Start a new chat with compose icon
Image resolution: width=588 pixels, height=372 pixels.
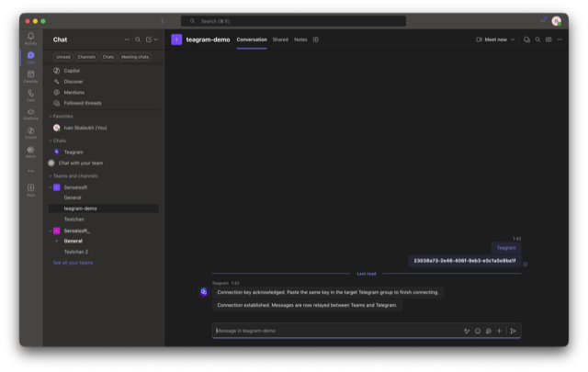point(149,39)
